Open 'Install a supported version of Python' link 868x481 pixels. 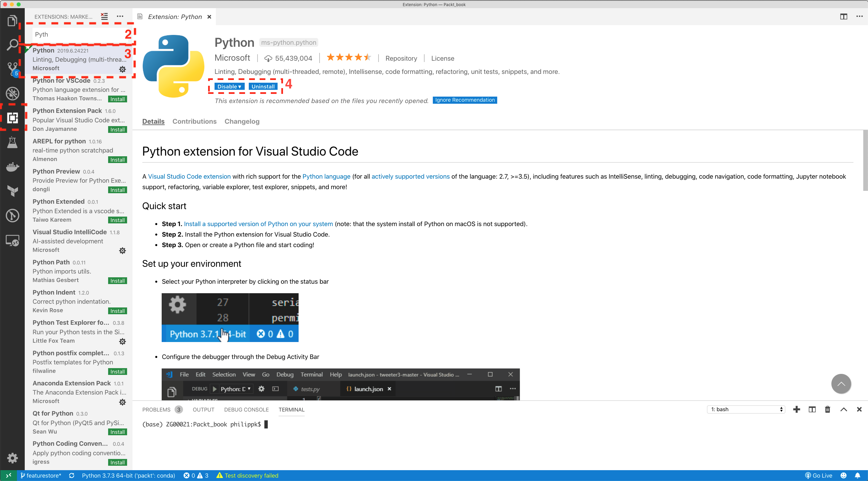[258, 224]
